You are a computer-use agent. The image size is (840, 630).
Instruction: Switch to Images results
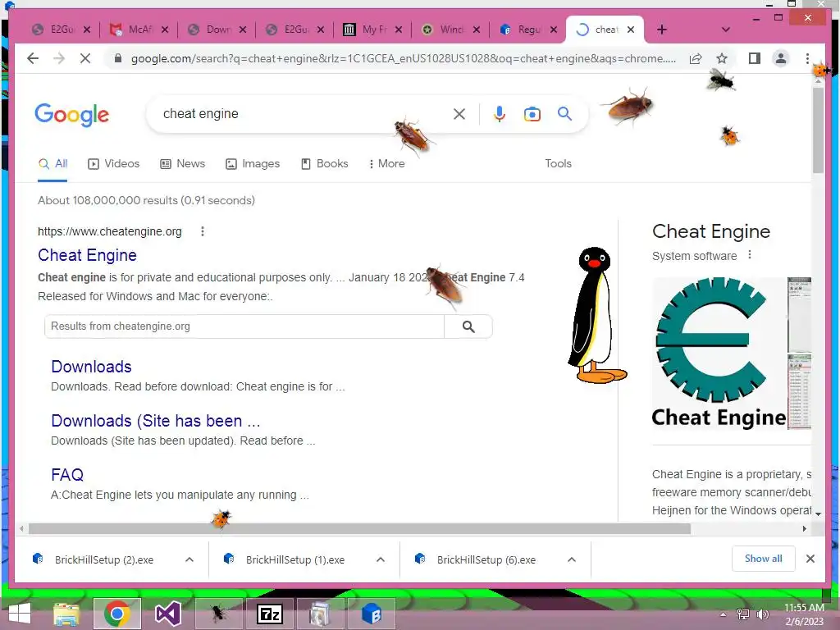click(x=253, y=164)
